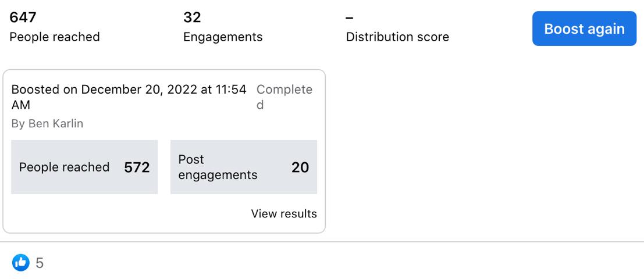The height and width of the screenshot is (279, 644).
Task: Select the 32 engagements number
Action: [192, 17]
